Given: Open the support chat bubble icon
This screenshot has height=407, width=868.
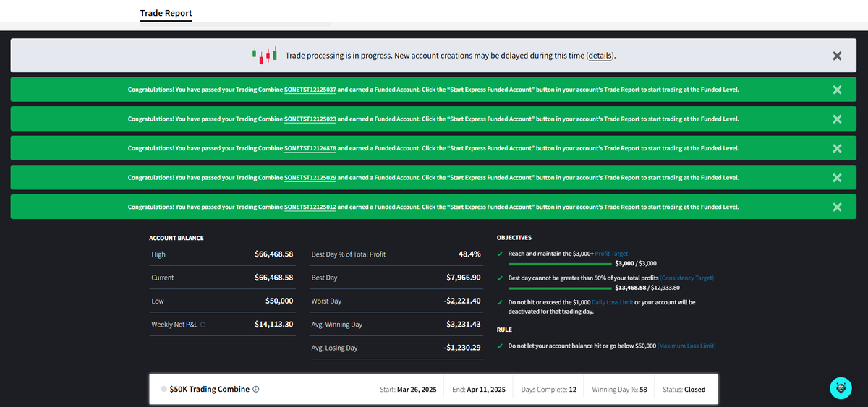Looking at the screenshot, I should (840, 387).
